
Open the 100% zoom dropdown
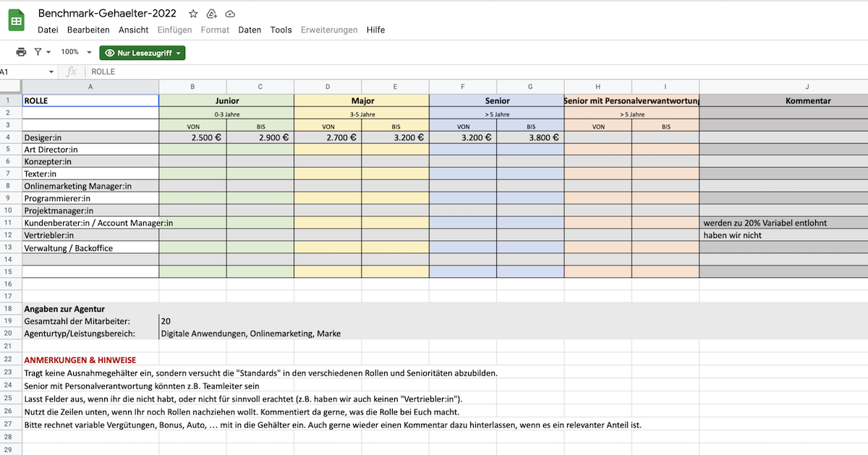point(76,52)
